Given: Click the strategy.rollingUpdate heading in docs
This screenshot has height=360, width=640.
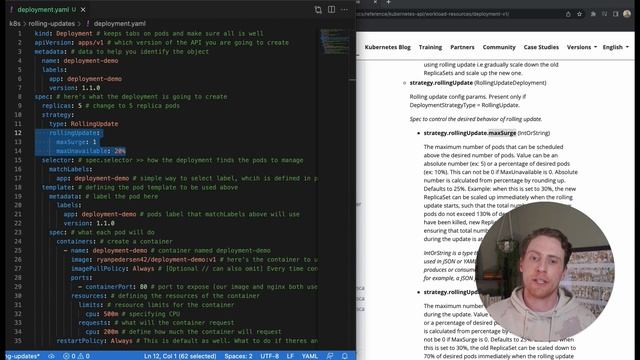Looking at the screenshot, I should [441, 83].
